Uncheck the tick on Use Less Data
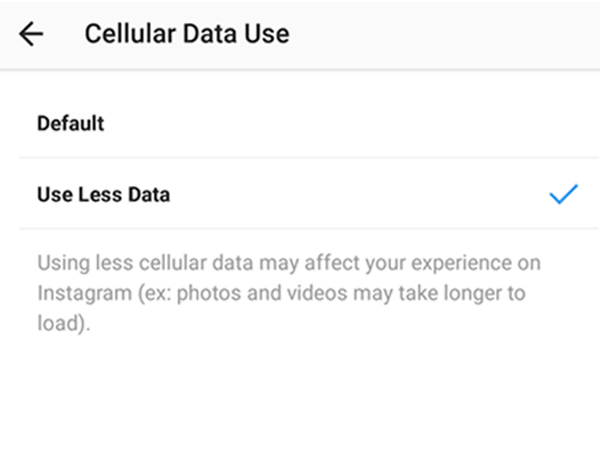The width and height of the screenshot is (600, 450). click(563, 195)
